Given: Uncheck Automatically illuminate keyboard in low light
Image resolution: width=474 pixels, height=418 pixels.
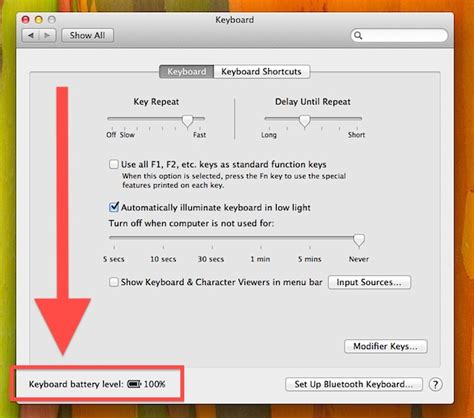Looking at the screenshot, I should tap(114, 207).
